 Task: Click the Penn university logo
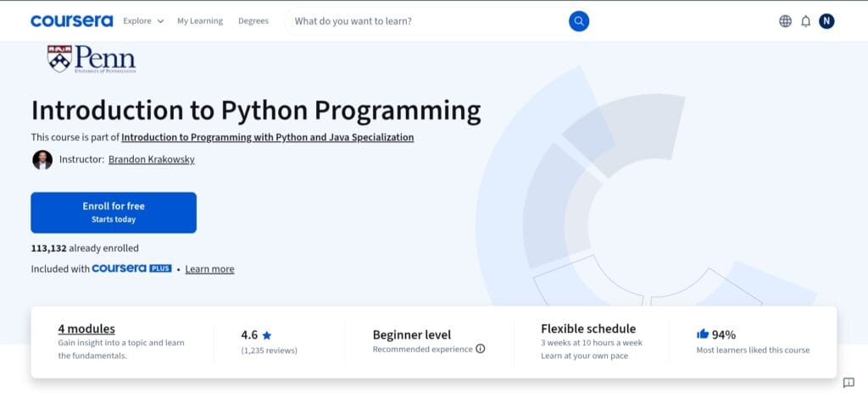[92, 59]
